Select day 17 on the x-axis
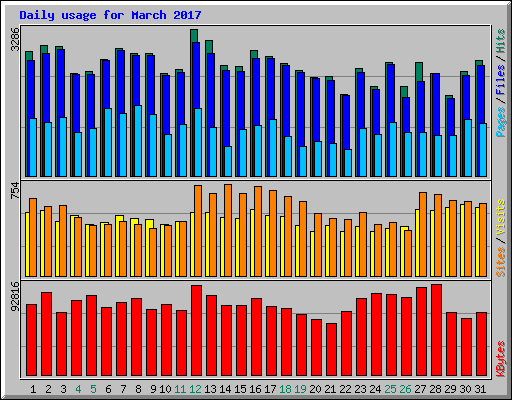Screen dimensions: 512x400 pos(270,389)
